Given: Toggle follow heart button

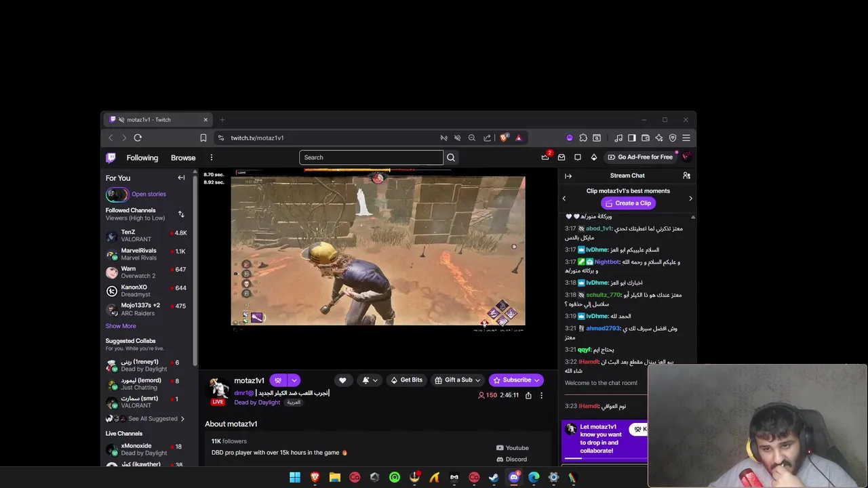Looking at the screenshot, I should pos(342,380).
